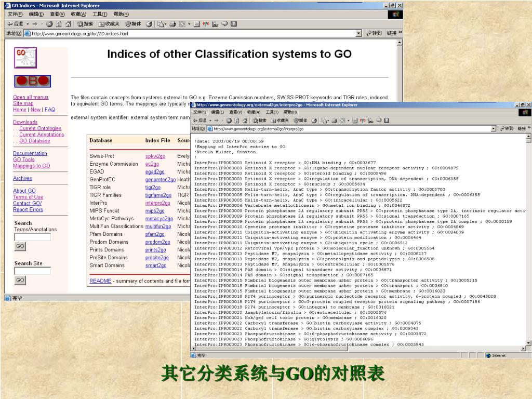The width and height of the screenshot is (532, 399).
Task: Click Forward arrow in GO Indices window
Action: 35,24
